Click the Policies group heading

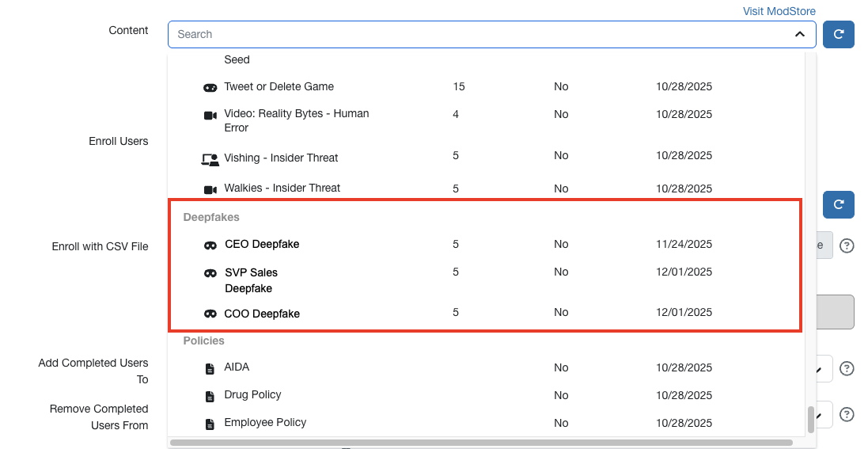[203, 341]
